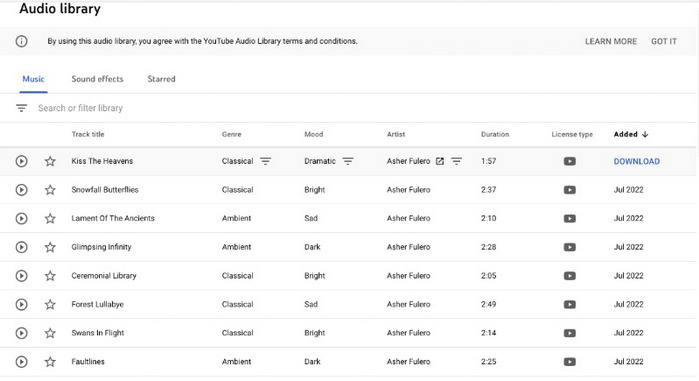699x381 pixels.
Task: Download the Kiss The Heavens track
Action: (637, 161)
